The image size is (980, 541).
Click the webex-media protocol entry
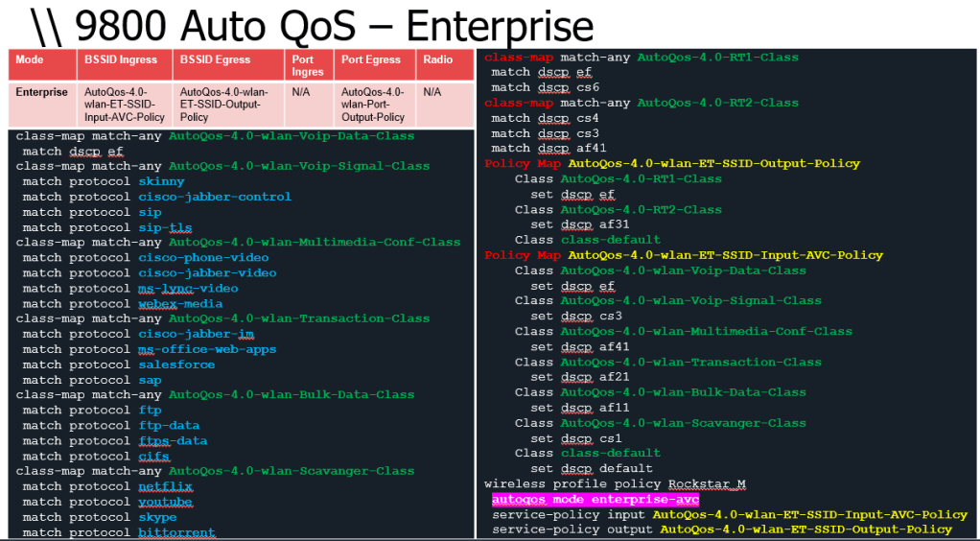(180, 303)
